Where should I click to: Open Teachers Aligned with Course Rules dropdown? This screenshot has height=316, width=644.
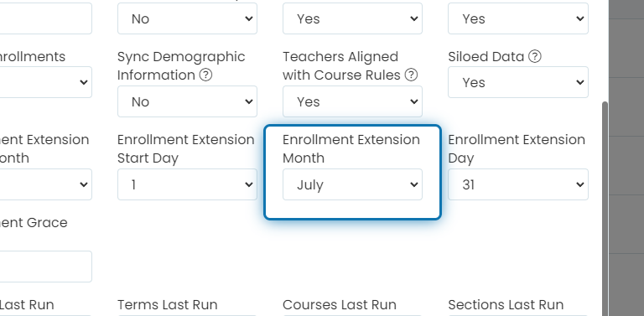tap(352, 101)
